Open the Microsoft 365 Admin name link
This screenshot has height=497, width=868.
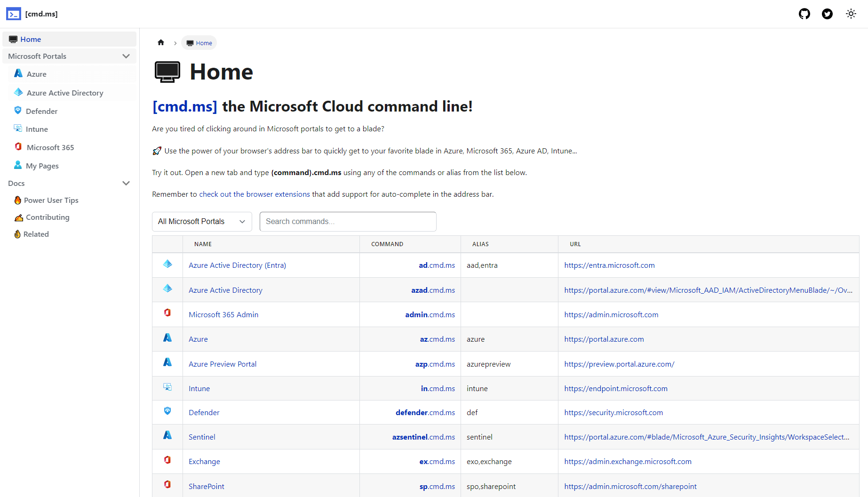(223, 315)
